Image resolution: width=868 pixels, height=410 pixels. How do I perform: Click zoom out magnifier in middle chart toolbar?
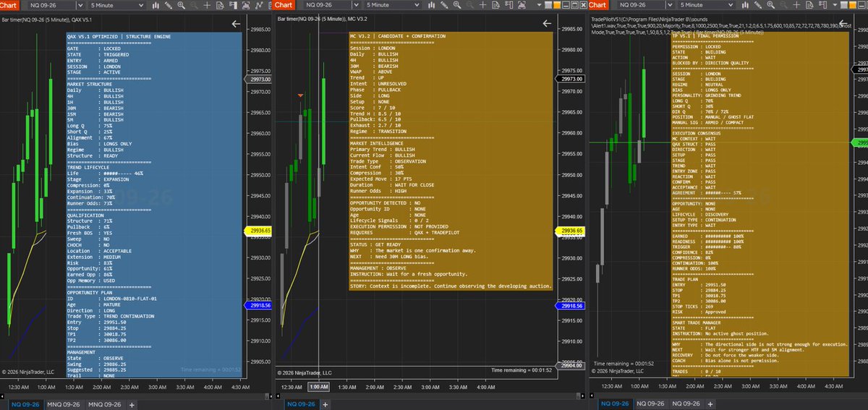pyautogui.click(x=469, y=5)
